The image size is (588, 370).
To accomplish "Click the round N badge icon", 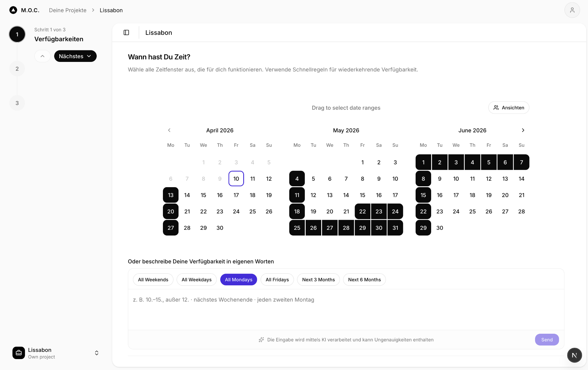I will [x=574, y=355].
